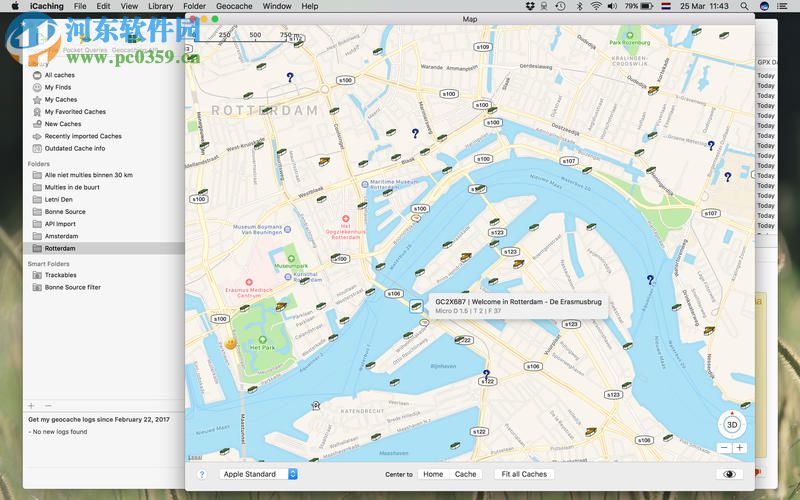This screenshot has width=800, height=500.
Task: Open the Apple menu
Action: coord(15,6)
